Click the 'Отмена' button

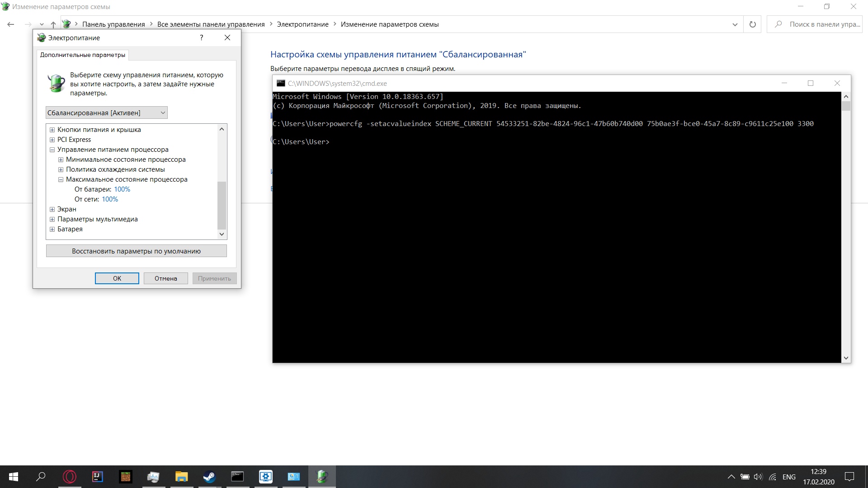pos(165,278)
